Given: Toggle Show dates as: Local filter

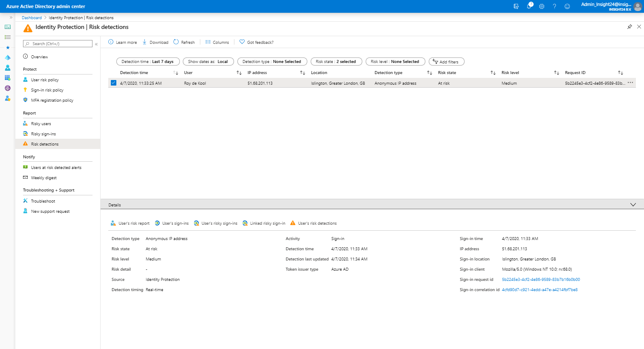Looking at the screenshot, I should coord(208,62).
